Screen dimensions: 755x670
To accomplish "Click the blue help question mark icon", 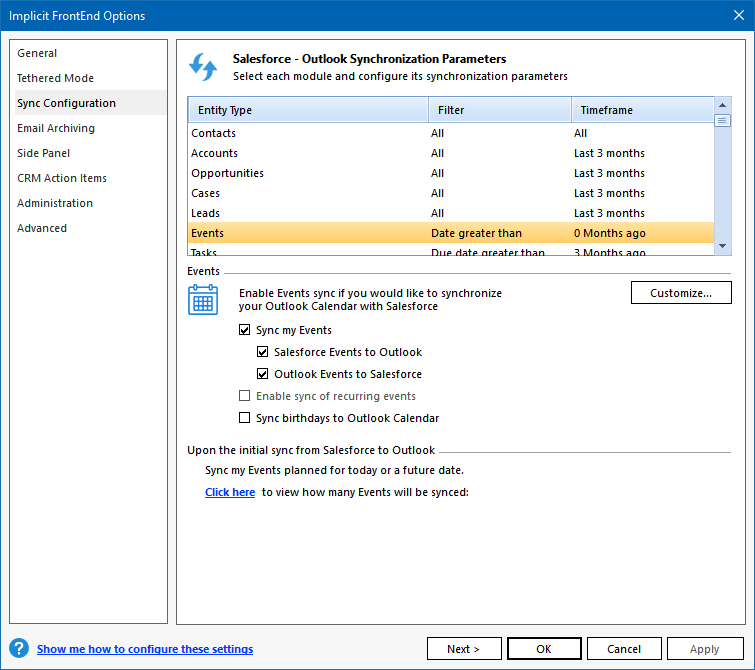I will [x=19, y=648].
